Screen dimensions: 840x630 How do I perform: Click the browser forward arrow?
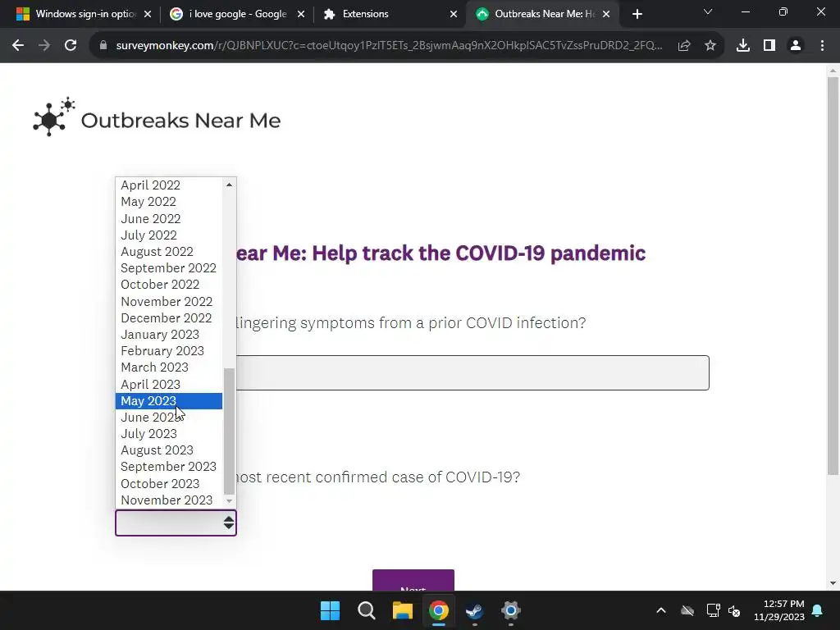pos(44,46)
